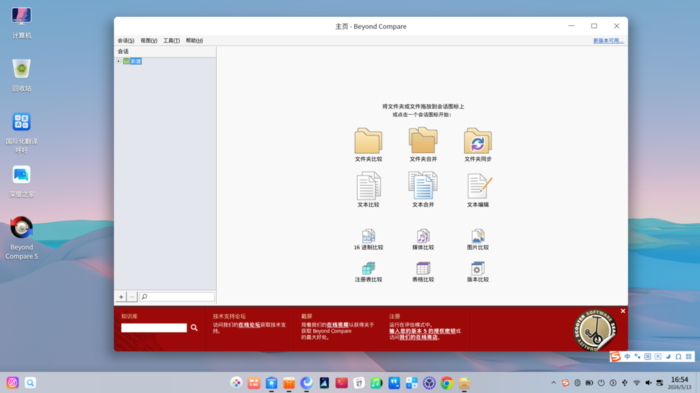This screenshot has width=700, height=393.
Task: Click the minus button to remove session
Action: 132,297
